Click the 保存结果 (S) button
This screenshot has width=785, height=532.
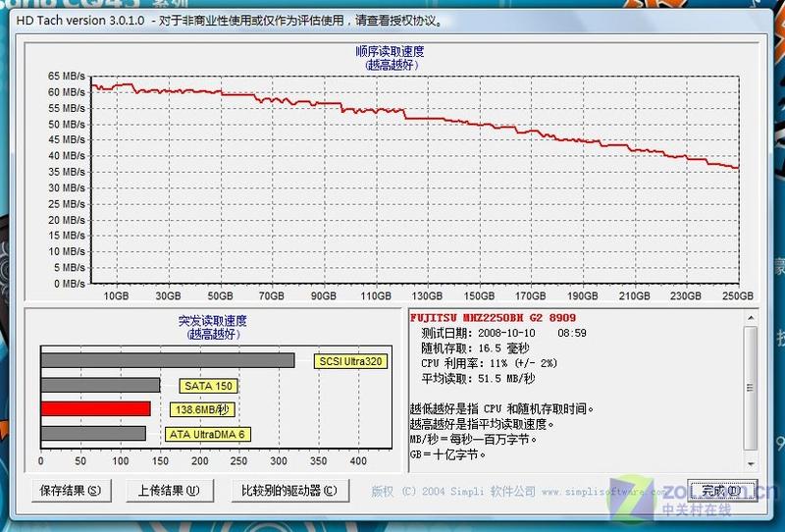71,491
